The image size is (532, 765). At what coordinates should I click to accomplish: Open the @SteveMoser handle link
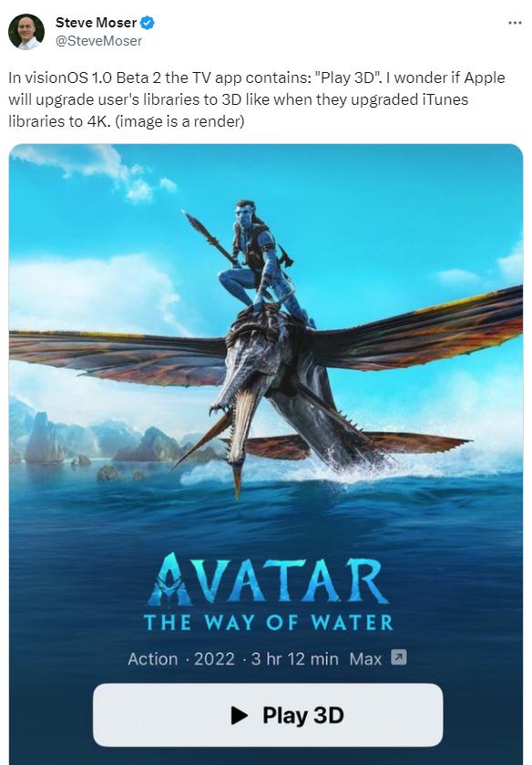point(98,41)
